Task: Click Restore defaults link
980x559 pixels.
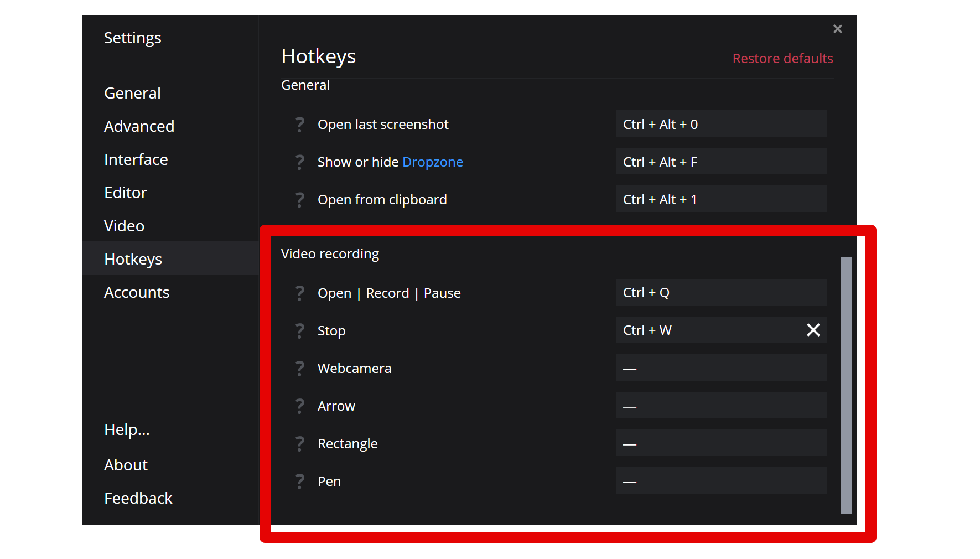Action: click(x=782, y=58)
